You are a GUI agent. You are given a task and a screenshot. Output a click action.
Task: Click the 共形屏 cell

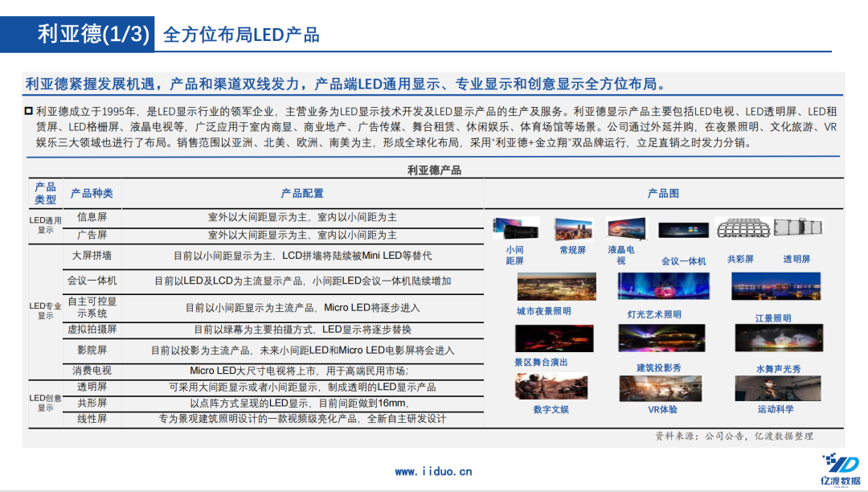(x=92, y=403)
